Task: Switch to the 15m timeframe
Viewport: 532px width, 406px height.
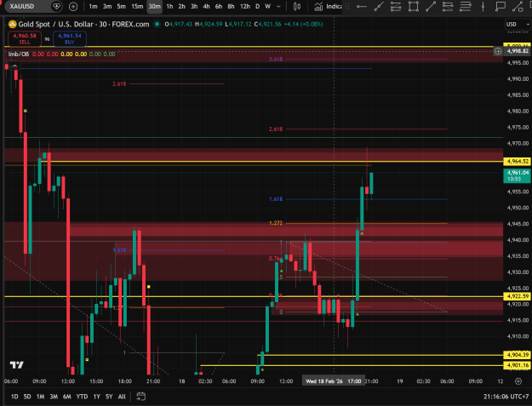Action: tap(137, 7)
